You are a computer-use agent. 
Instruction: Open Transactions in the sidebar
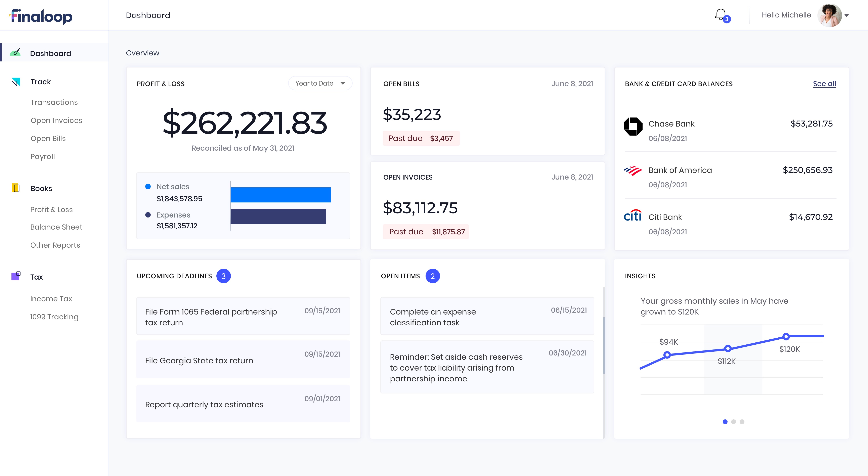[54, 102]
